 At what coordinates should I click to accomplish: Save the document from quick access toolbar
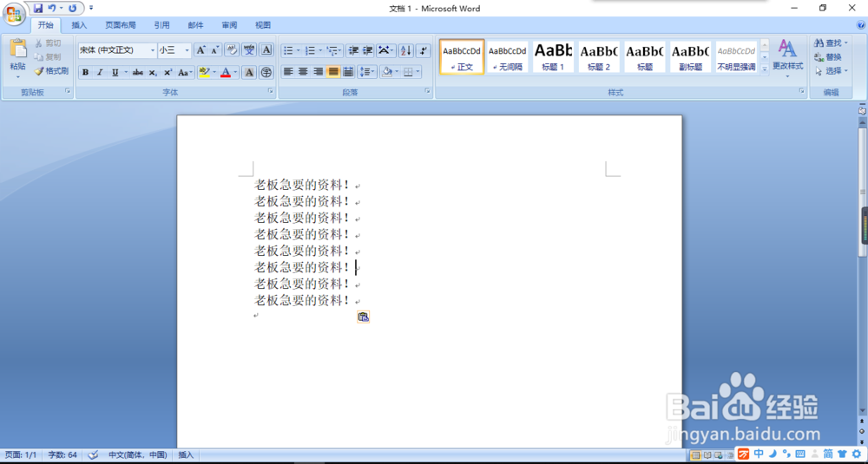[x=37, y=9]
